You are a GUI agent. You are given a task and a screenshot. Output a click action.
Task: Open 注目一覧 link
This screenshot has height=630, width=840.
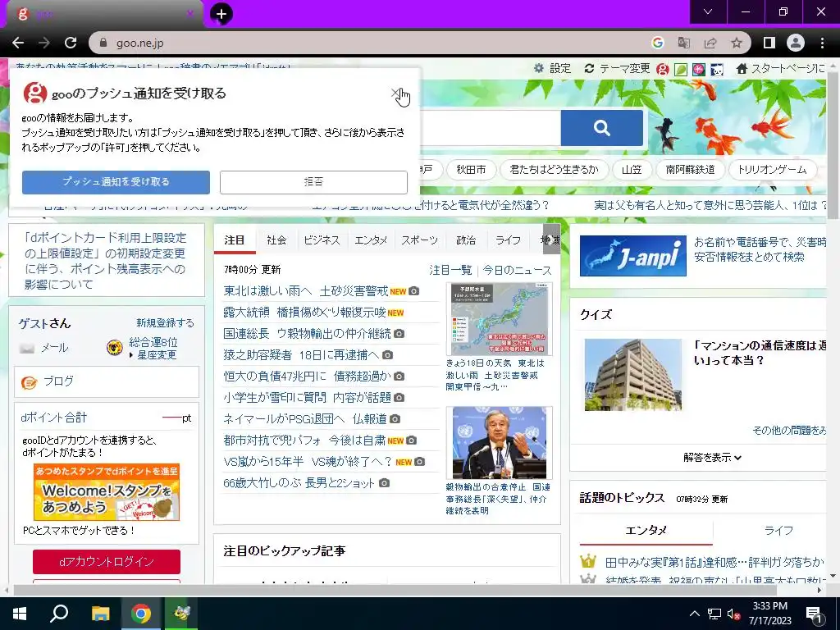click(450, 270)
